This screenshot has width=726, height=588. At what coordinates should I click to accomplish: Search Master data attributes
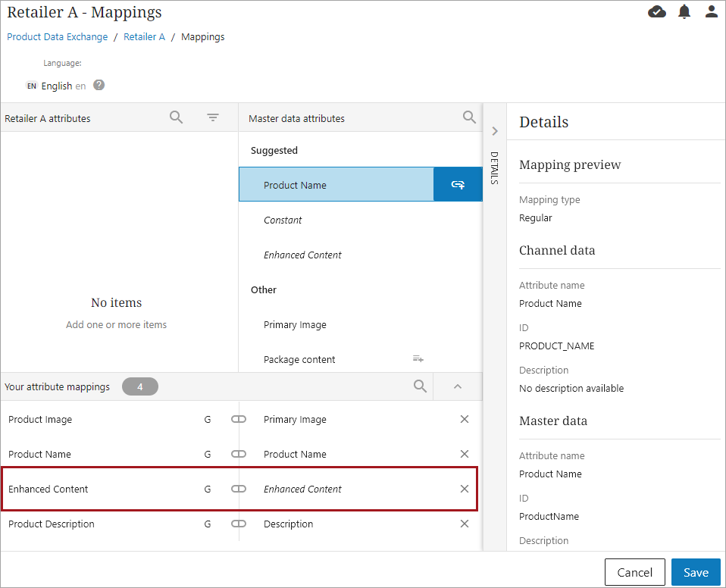coord(469,117)
